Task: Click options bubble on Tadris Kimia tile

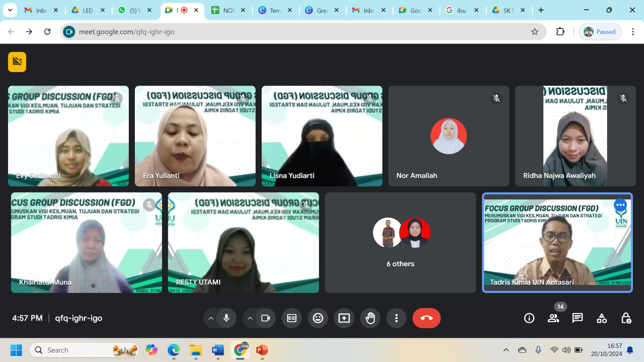Action: [x=620, y=205]
